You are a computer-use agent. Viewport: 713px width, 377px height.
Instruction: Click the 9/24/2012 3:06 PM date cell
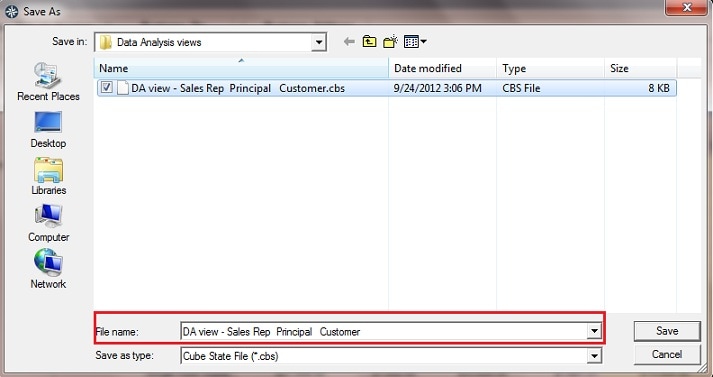click(x=437, y=88)
